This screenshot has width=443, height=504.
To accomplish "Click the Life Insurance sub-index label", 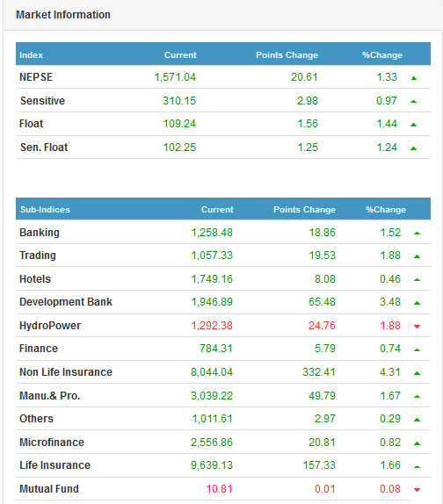I will (55, 465).
